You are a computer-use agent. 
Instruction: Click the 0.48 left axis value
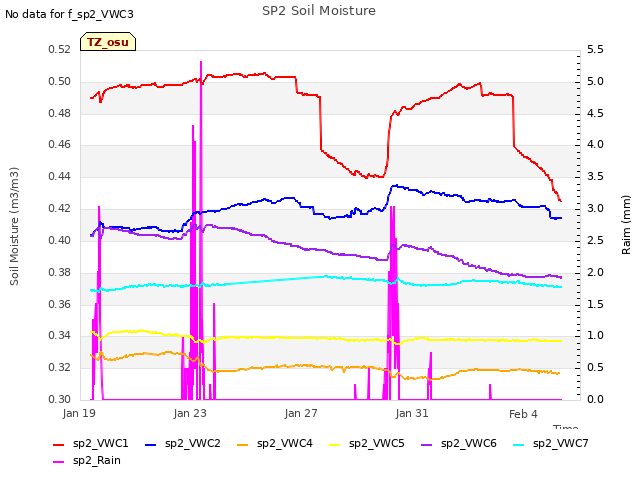tap(60, 113)
